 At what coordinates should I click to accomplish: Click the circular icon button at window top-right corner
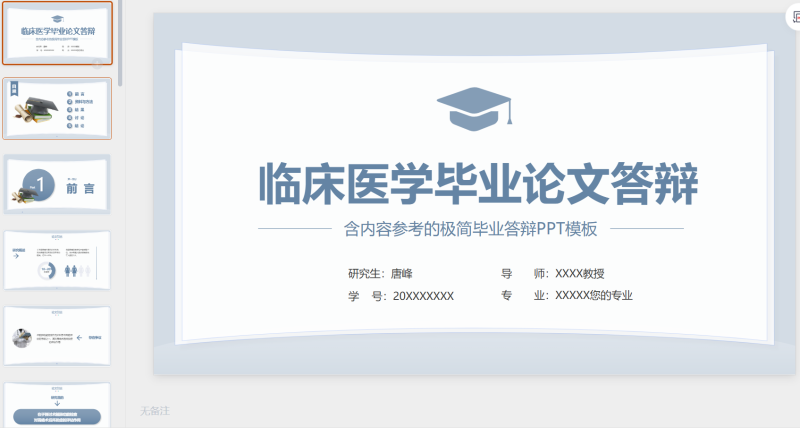coord(794,17)
